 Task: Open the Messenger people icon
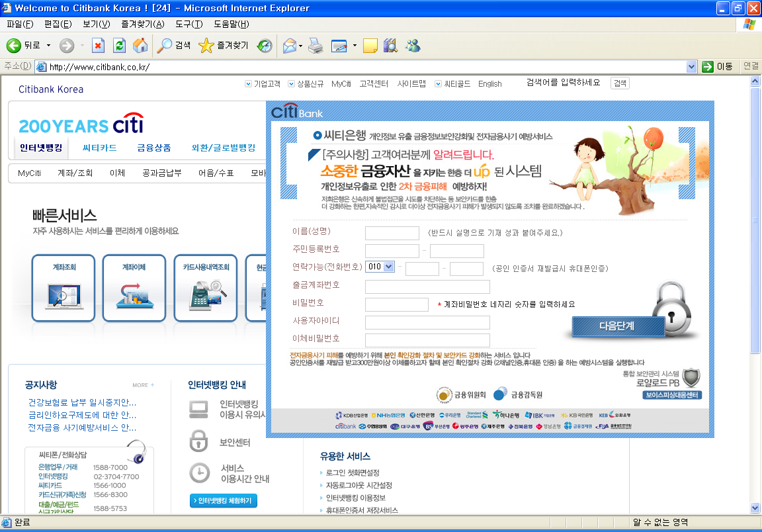(413, 46)
